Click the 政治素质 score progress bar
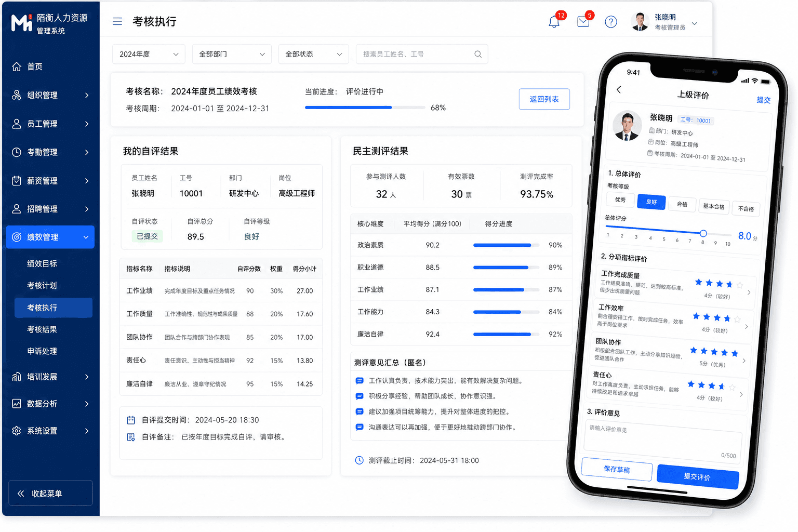Viewport: 798px width, 532px height. [x=506, y=245]
